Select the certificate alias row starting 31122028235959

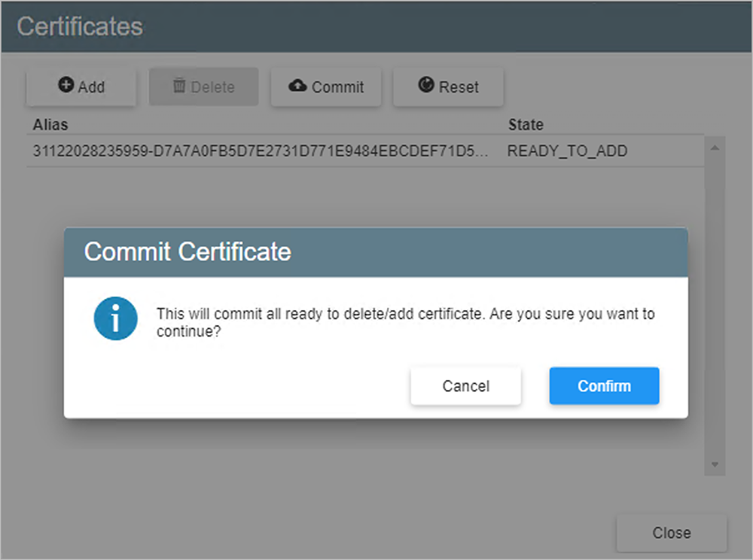260,151
